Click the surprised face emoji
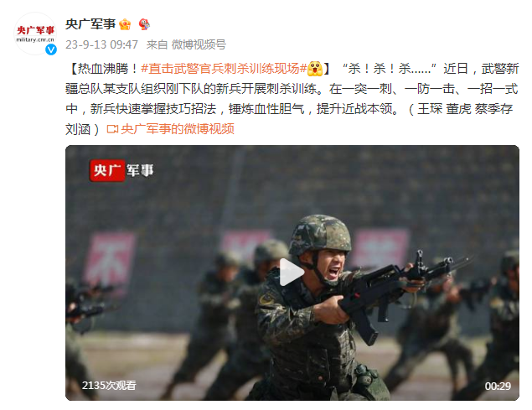The height and width of the screenshot is (410, 532). pos(315,69)
